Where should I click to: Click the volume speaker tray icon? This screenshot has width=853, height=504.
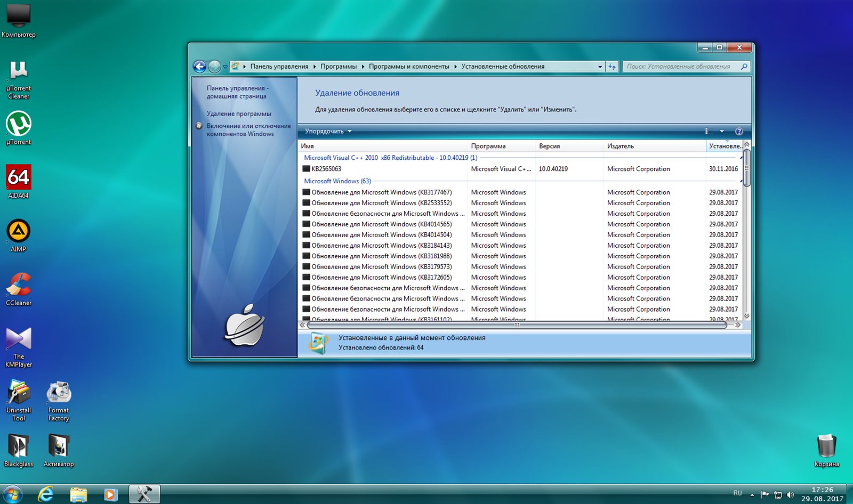pos(790,495)
